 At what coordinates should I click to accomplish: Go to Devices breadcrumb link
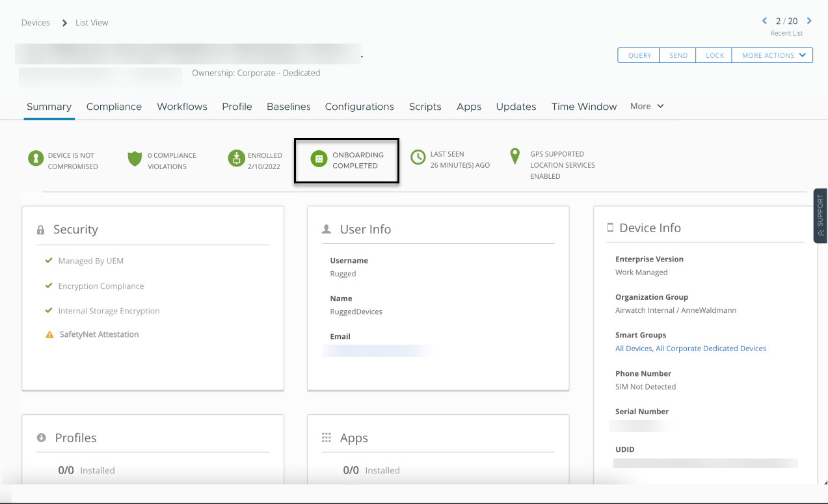click(36, 23)
